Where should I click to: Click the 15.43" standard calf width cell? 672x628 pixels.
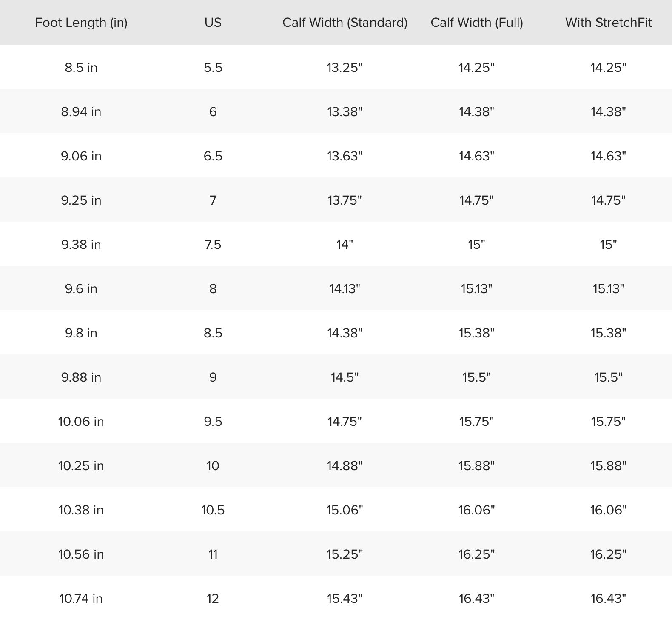tap(345, 599)
